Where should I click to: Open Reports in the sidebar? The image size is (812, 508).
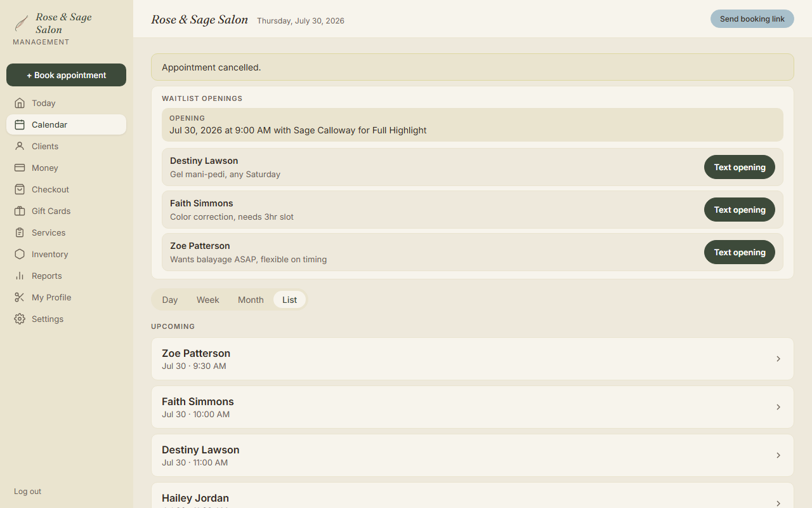66,276
